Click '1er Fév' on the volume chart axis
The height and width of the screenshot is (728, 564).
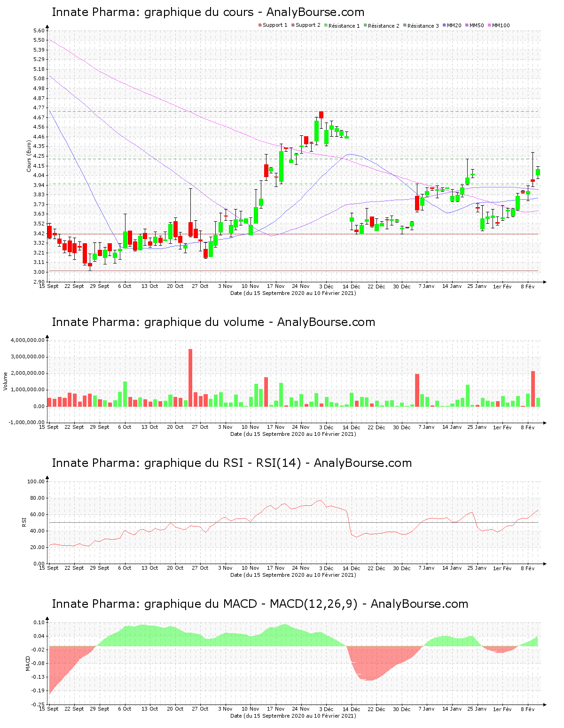502,427
